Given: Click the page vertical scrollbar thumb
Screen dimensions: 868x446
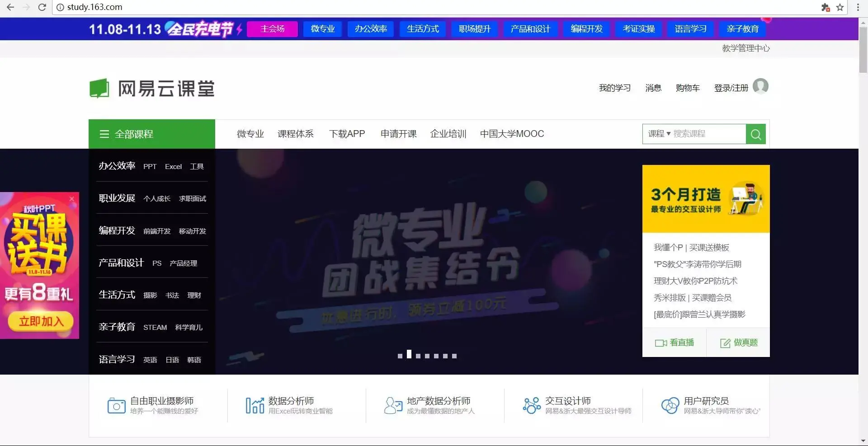Looking at the screenshot, I should (x=863, y=50).
